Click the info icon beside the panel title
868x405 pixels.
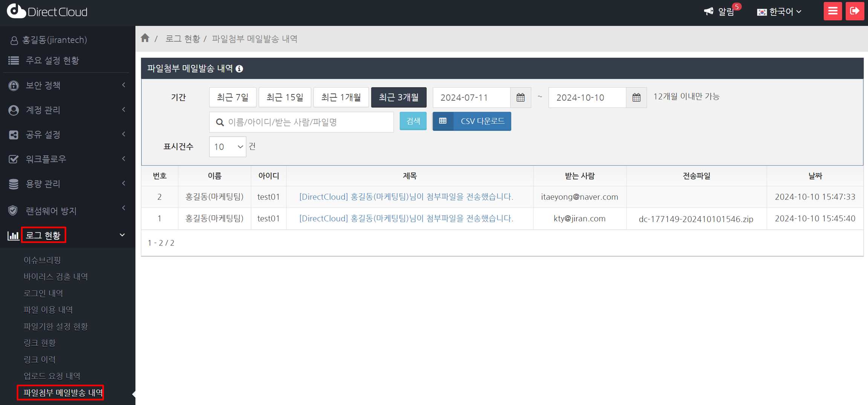coord(240,69)
